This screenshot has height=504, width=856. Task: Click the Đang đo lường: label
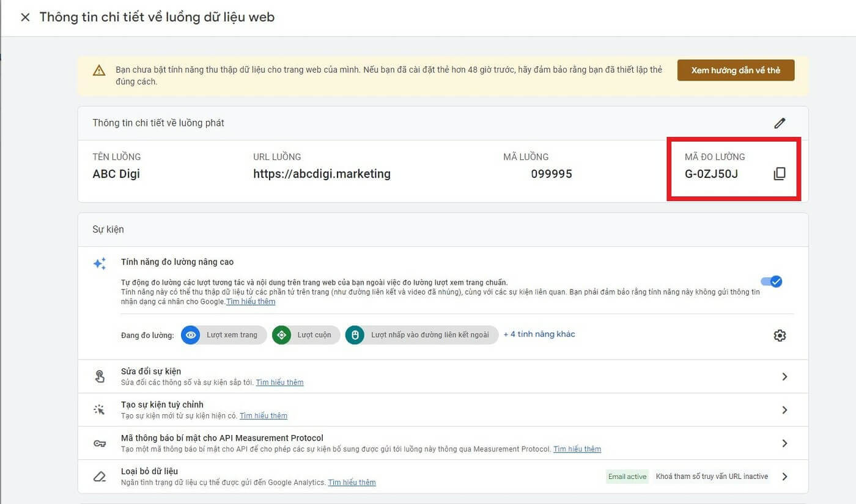pyautogui.click(x=147, y=335)
